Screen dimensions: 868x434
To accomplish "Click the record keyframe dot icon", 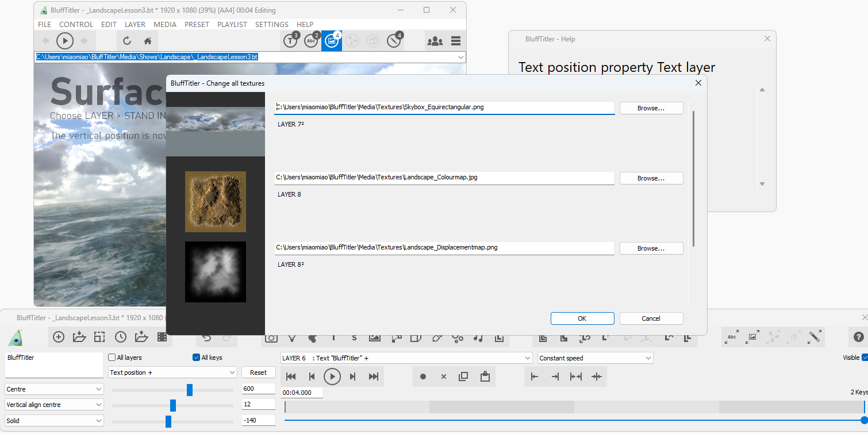I will tap(423, 377).
